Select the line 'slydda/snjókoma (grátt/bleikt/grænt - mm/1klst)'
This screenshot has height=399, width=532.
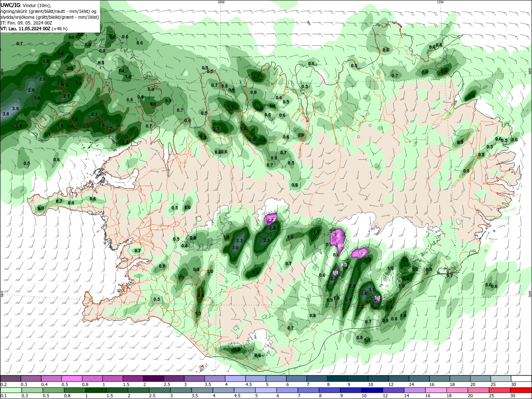(49, 17)
